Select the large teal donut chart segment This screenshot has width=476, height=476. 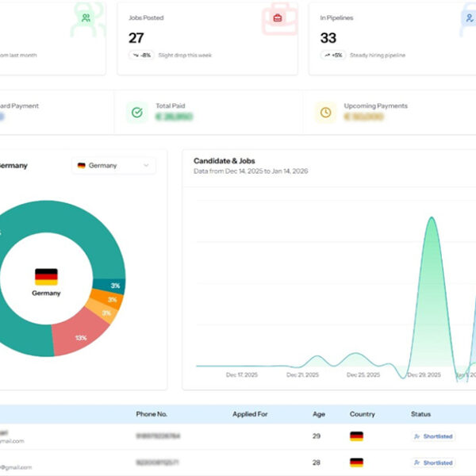(45, 216)
